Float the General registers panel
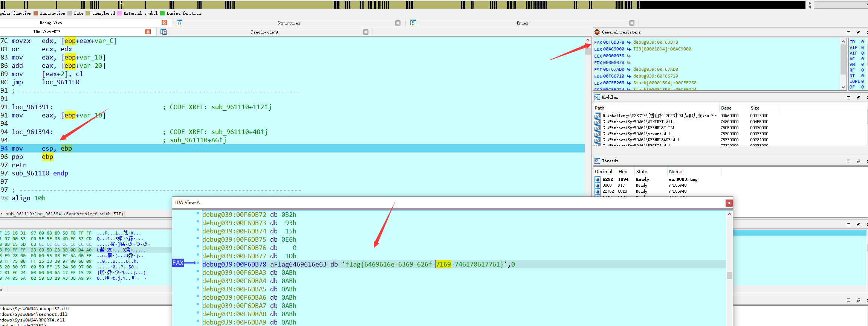 pyautogui.click(x=859, y=32)
